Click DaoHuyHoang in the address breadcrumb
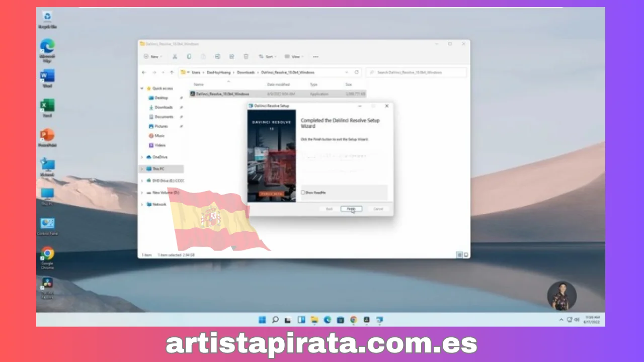The width and height of the screenshot is (644, 362). coord(218,72)
